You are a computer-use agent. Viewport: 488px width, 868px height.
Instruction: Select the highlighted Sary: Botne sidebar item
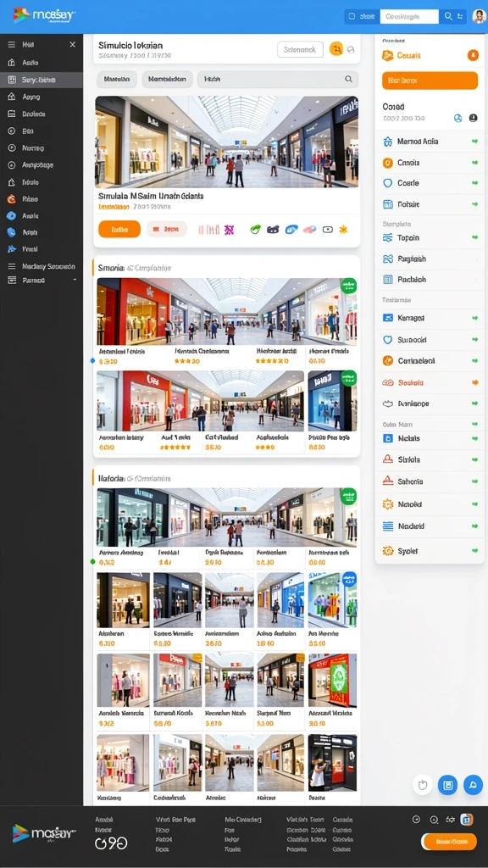pos(42,80)
